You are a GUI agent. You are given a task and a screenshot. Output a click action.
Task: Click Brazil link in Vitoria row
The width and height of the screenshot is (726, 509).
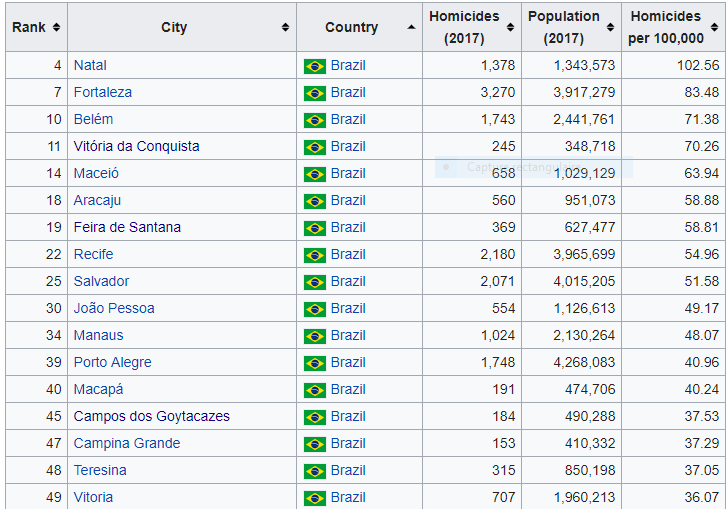coord(348,497)
